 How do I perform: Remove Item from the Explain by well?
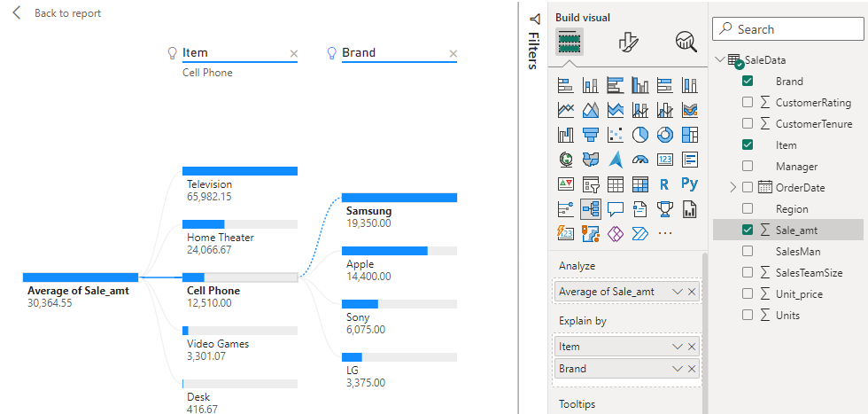(x=692, y=347)
